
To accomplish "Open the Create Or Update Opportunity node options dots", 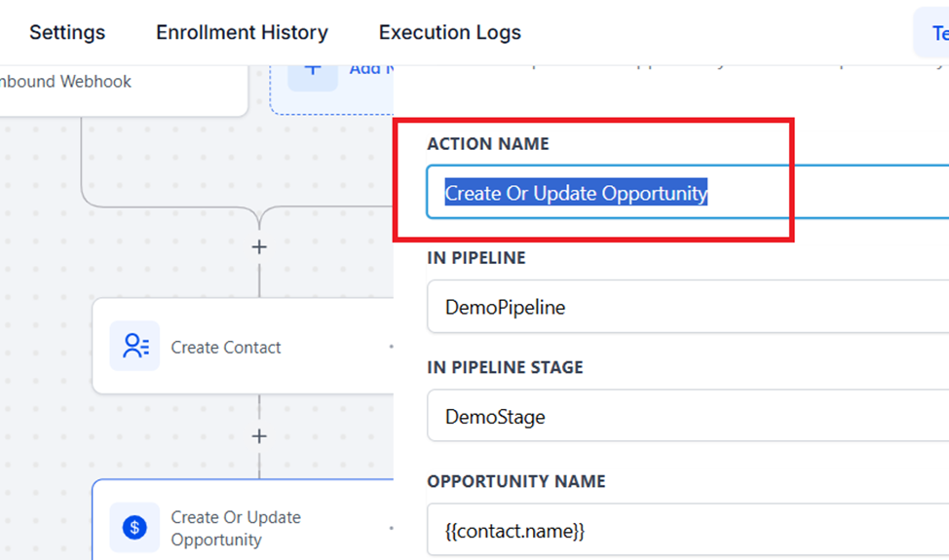I will click(x=391, y=528).
